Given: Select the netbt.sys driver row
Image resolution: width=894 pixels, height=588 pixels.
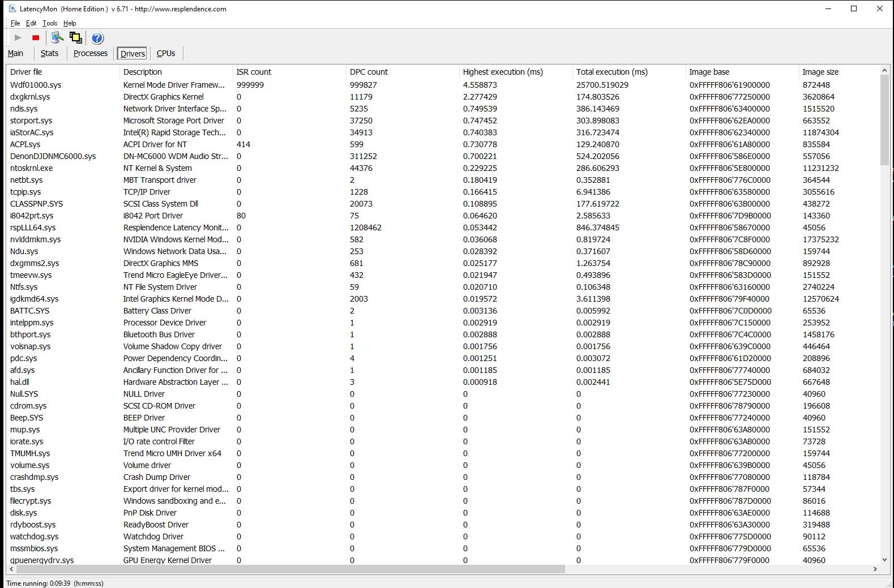Looking at the screenshot, I should click(443, 180).
